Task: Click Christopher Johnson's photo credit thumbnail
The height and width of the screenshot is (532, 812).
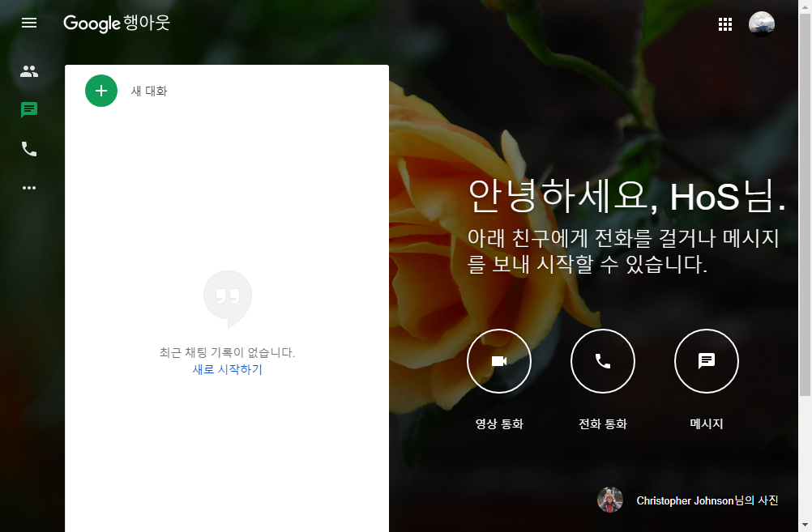Action: tap(610, 500)
